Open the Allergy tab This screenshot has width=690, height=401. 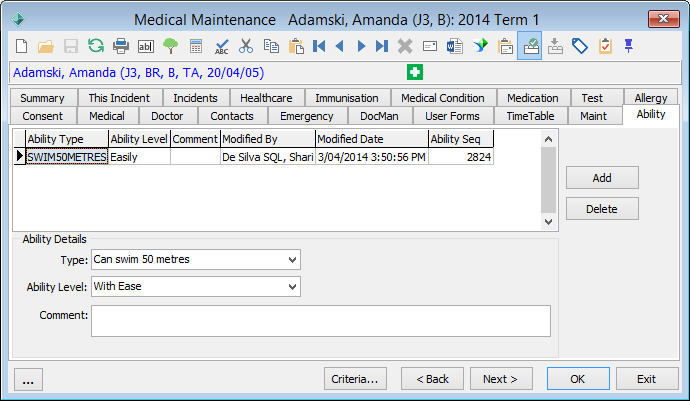click(x=651, y=98)
